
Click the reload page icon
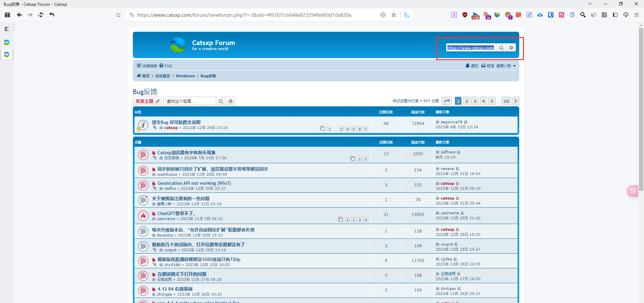click(41, 15)
